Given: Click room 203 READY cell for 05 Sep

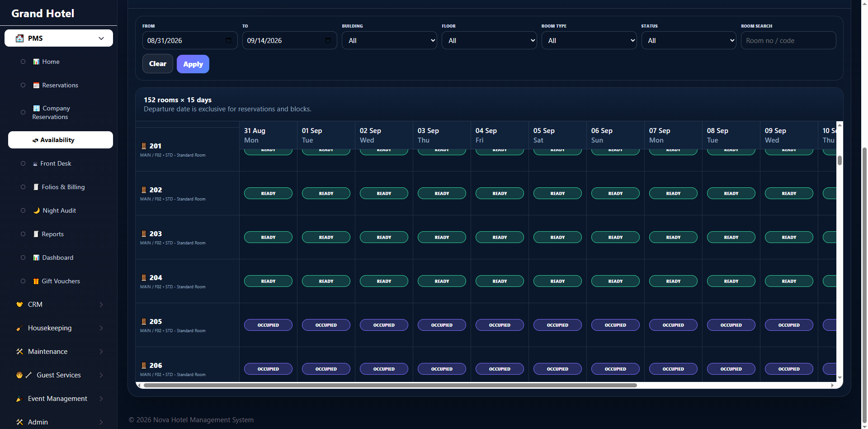Looking at the screenshot, I should pyautogui.click(x=557, y=238).
